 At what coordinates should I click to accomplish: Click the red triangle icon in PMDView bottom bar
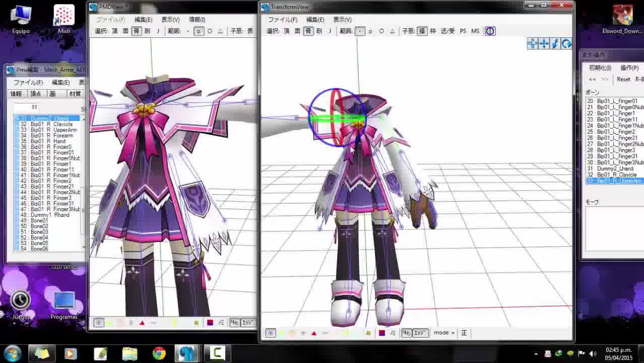tap(142, 323)
